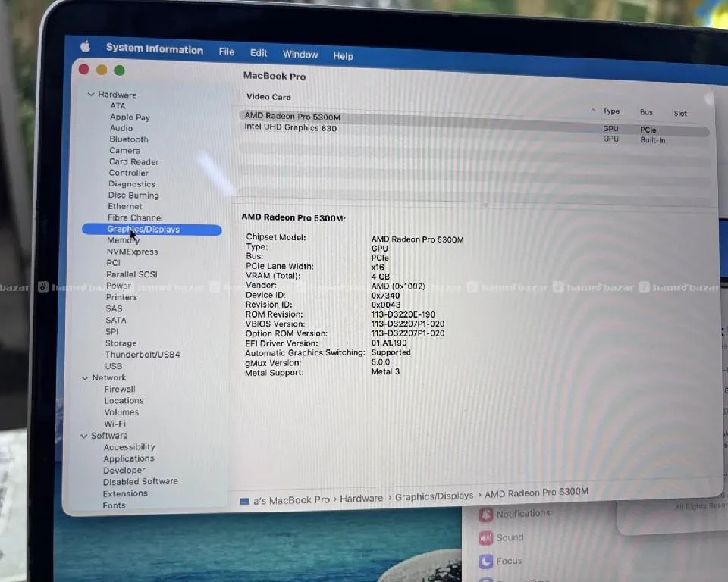Select Thunderbolt/USB4 in the sidebar
This screenshot has width=728, height=582.
(143, 355)
